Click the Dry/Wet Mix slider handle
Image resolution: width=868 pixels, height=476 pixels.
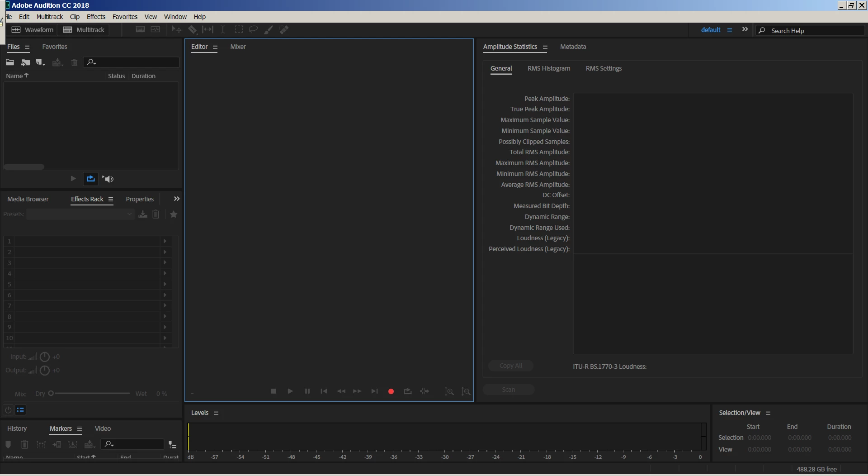pyautogui.click(x=51, y=394)
